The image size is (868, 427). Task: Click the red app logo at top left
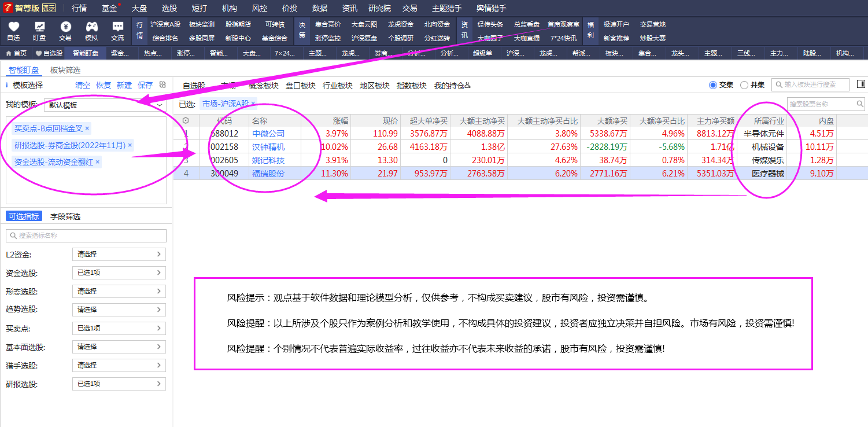tap(8, 8)
